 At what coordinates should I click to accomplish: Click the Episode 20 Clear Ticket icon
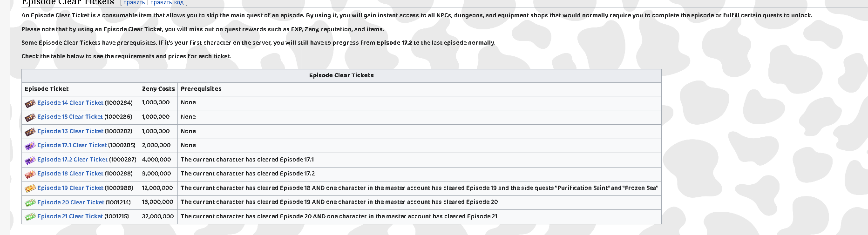coord(30,202)
